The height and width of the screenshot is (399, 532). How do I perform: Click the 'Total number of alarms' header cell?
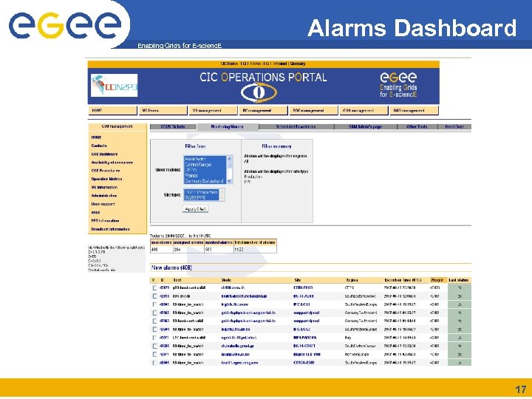click(255, 242)
